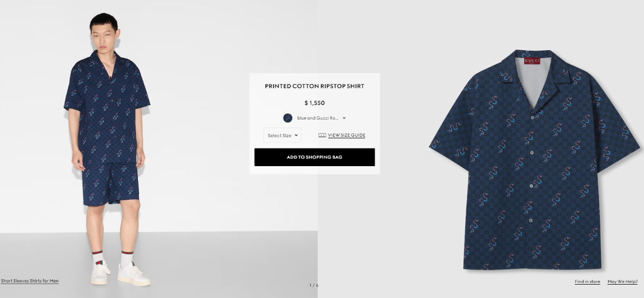Image resolution: width=644 pixels, height=298 pixels.
Task: Click the May We Help? link
Action: click(623, 282)
